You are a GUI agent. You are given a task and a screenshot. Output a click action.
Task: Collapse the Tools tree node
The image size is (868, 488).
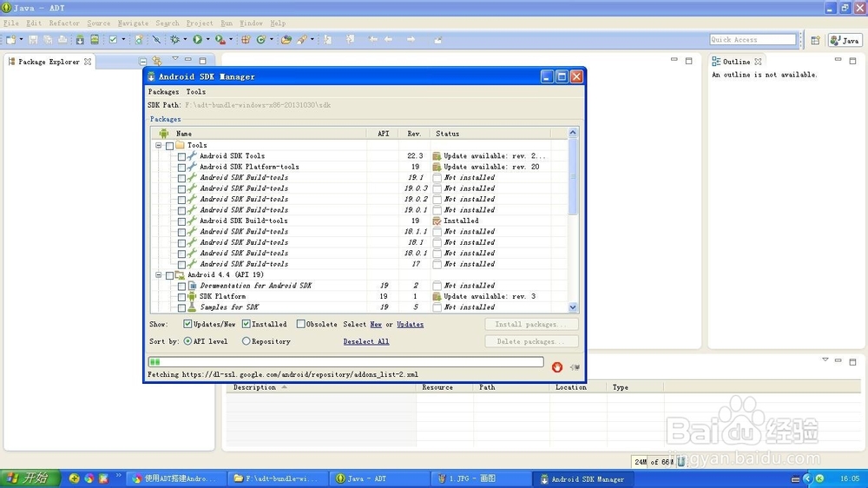[158, 145]
